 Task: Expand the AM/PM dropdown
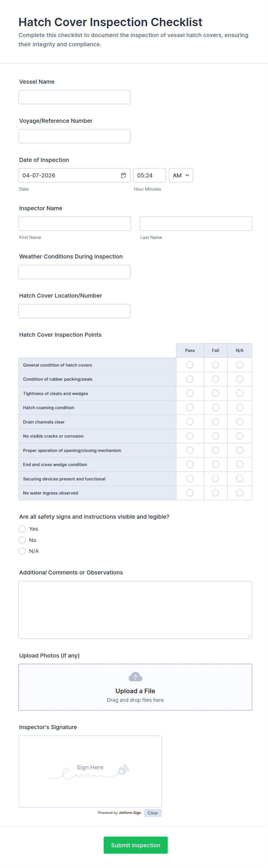click(181, 175)
